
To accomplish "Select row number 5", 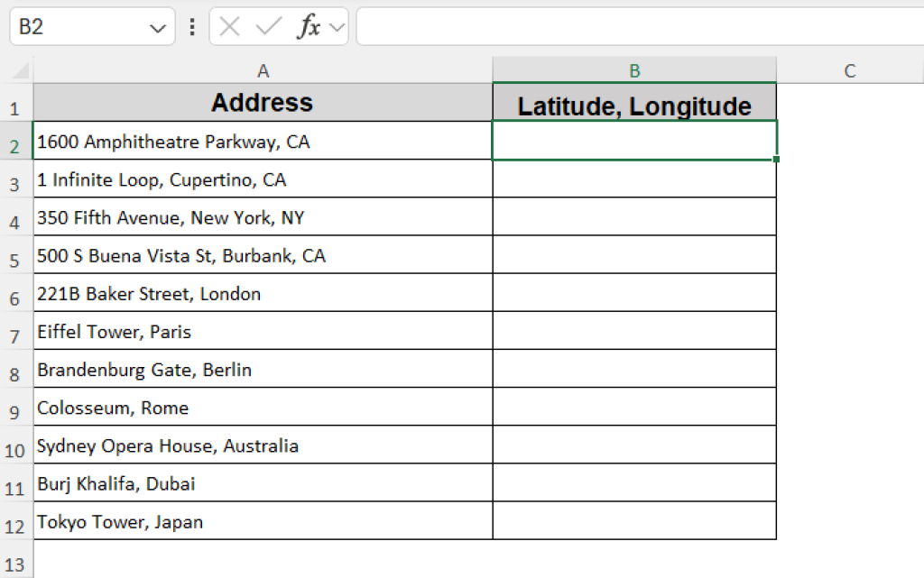I will [15, 255].
